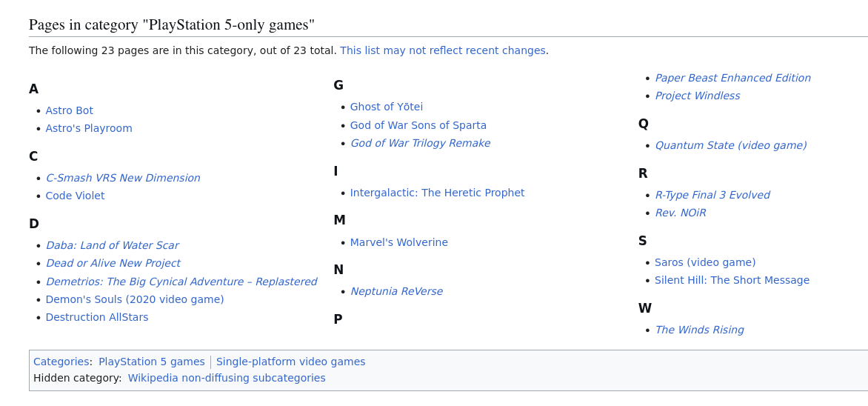Open the Neptunia ReVerse page
Viewport: 868px width, 406px height.
[x=396, y=291]
